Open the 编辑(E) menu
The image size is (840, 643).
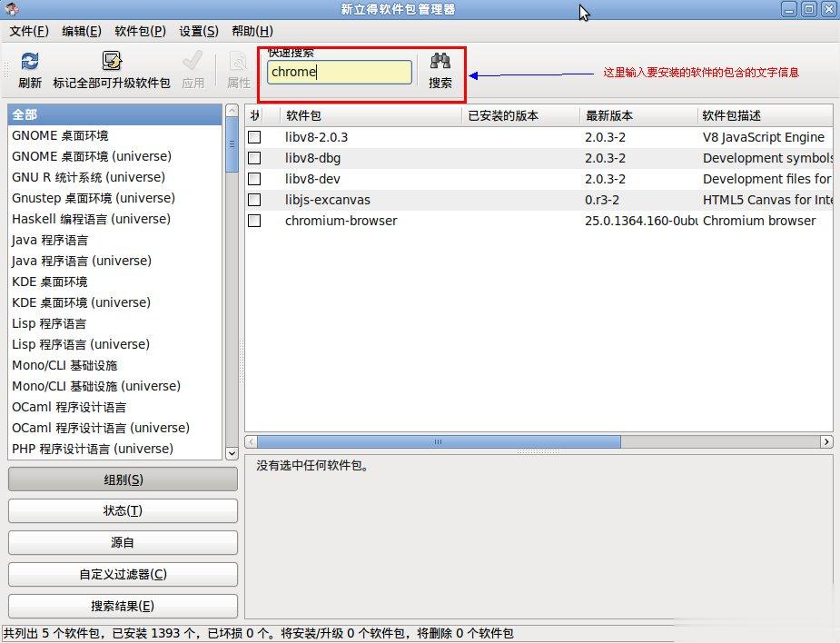(82, 31)
